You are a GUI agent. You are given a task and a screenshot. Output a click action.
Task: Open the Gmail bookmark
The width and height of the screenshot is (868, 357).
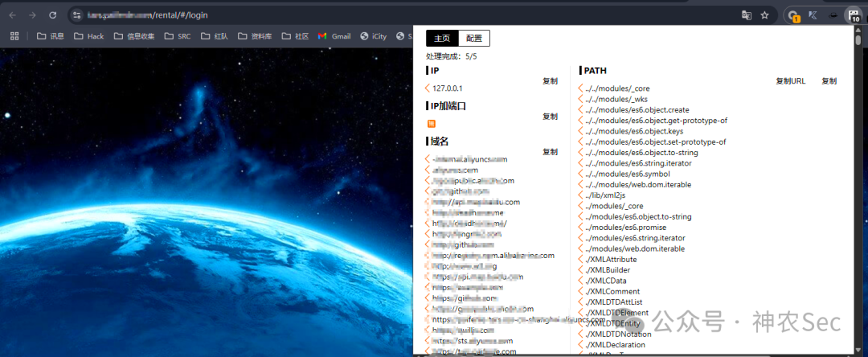pos(334,36)
